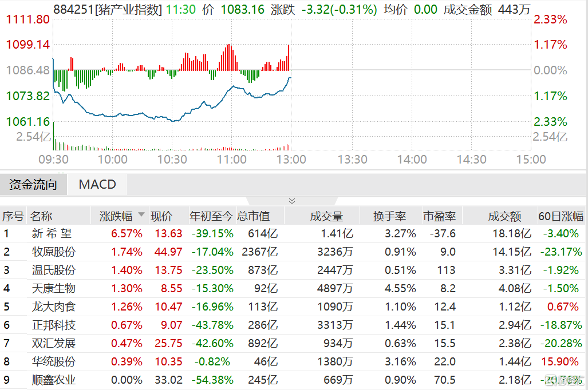
Task: Select stock 天康生物 in list
Action: pyautogui.click(x=54, y=288)
